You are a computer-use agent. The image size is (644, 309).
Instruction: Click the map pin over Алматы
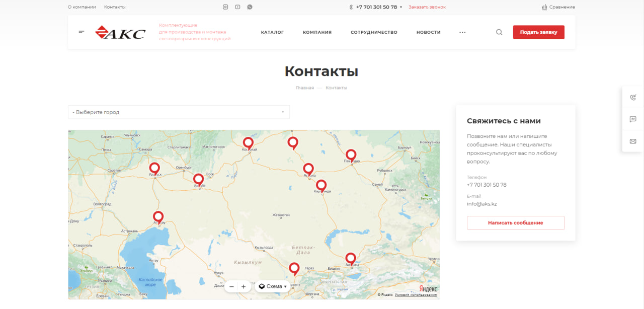[351, 258]
